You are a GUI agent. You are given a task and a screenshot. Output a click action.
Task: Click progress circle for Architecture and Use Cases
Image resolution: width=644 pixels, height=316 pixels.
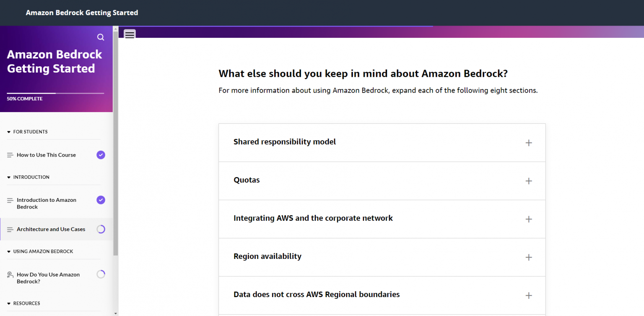tap(101, 229)
